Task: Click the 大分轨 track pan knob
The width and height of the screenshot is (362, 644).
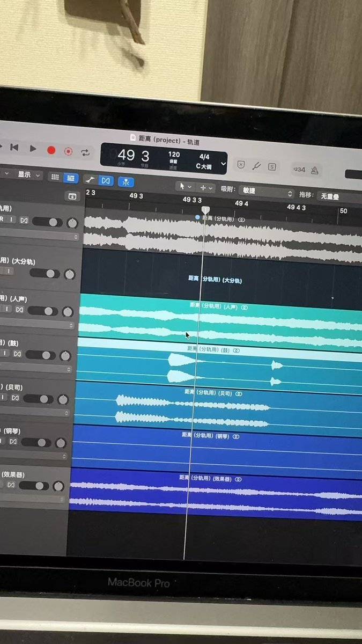Action: point(70,274)
